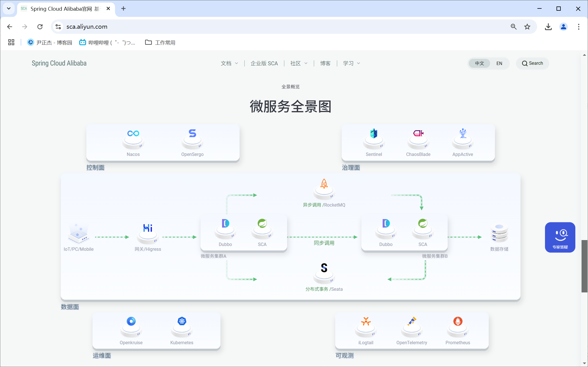
Task: Click the Nacos icon in control plane
Action: pyautogui.click(x=133, y=134)
